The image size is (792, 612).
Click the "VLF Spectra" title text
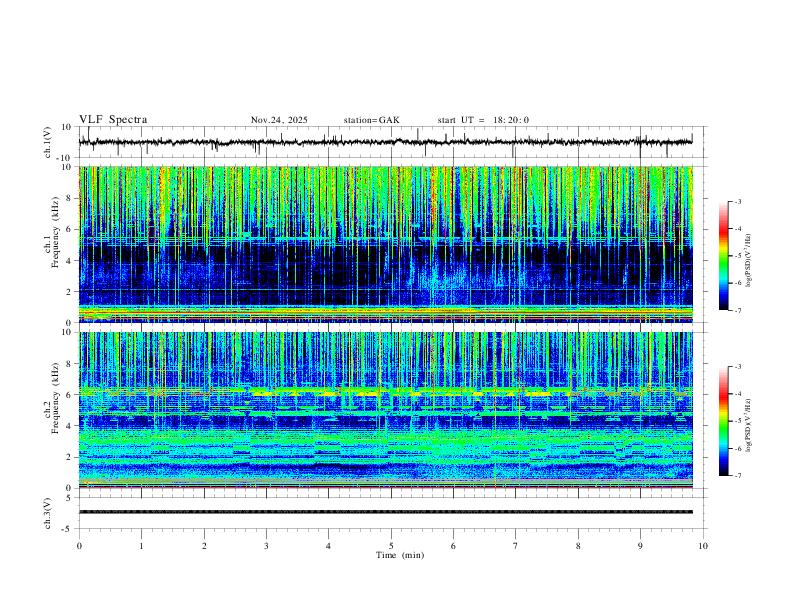point(113,120)
